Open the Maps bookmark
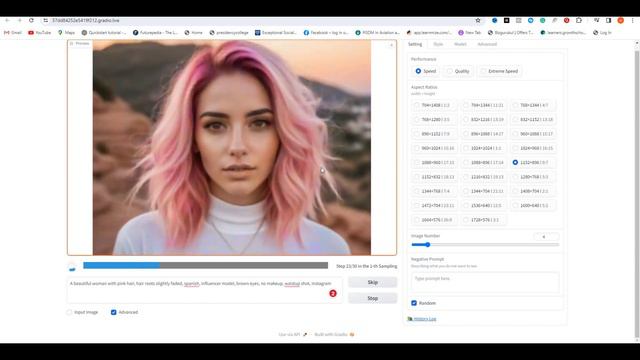Image resolution: width=640 pixels, height=360 pixels. (67, 33)
